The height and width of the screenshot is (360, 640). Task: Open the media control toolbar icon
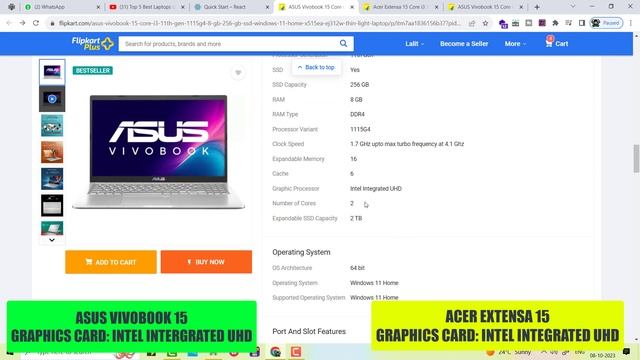569,23
